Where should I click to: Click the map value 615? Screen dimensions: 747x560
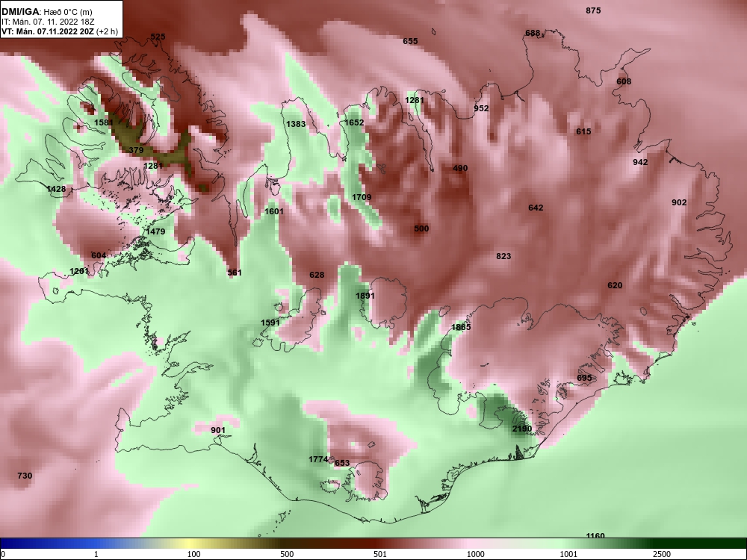[x=583, y=132]
